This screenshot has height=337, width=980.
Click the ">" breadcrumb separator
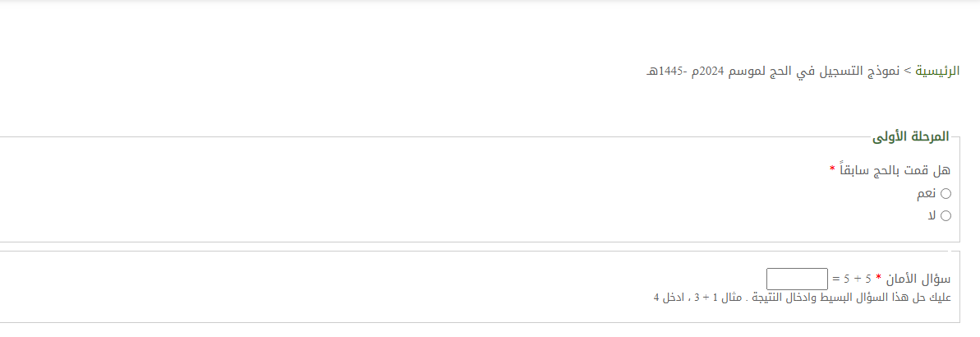coord(907,72)
